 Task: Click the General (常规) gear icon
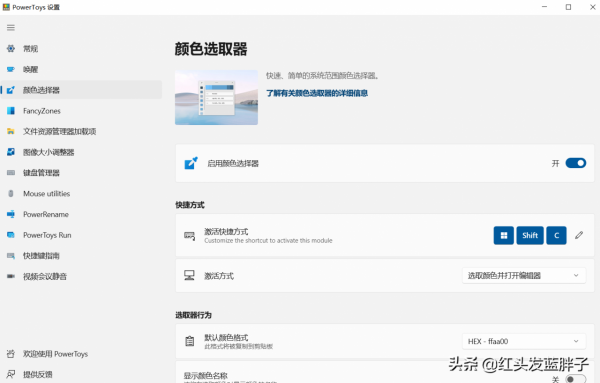[x=11, y=49]
